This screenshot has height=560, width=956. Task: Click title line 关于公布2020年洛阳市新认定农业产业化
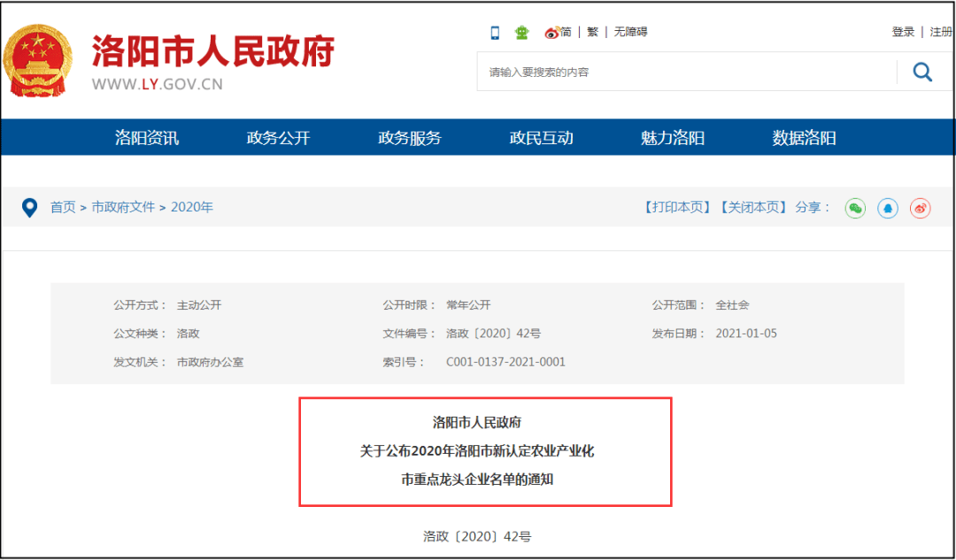pyautogui.click(x=477, y=451)
